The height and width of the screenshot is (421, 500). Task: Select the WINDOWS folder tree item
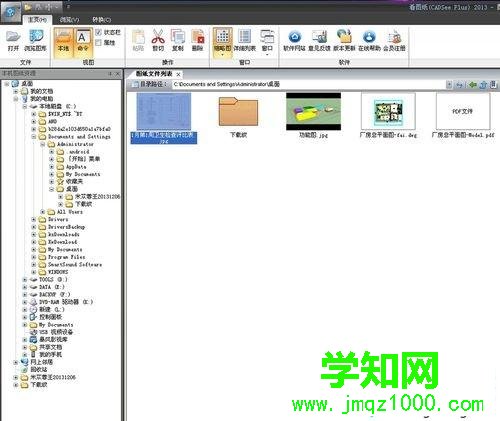[x=58, y=272]
